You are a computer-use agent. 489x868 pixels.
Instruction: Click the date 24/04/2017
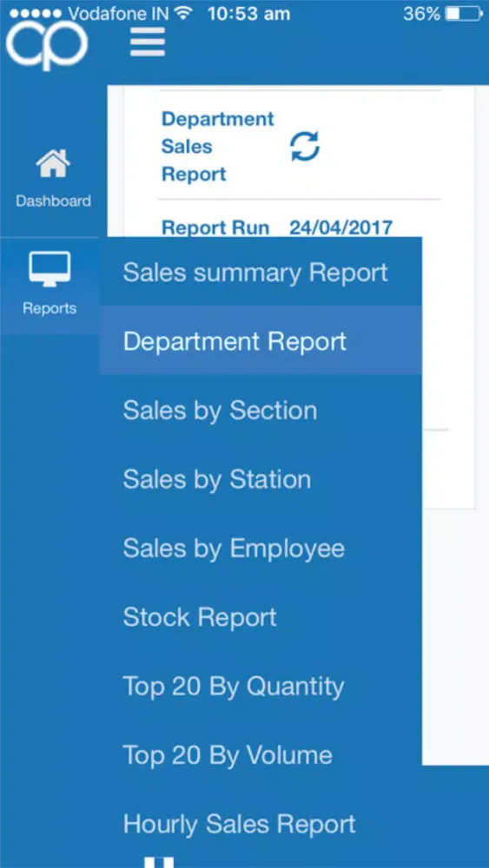(341, 227)
